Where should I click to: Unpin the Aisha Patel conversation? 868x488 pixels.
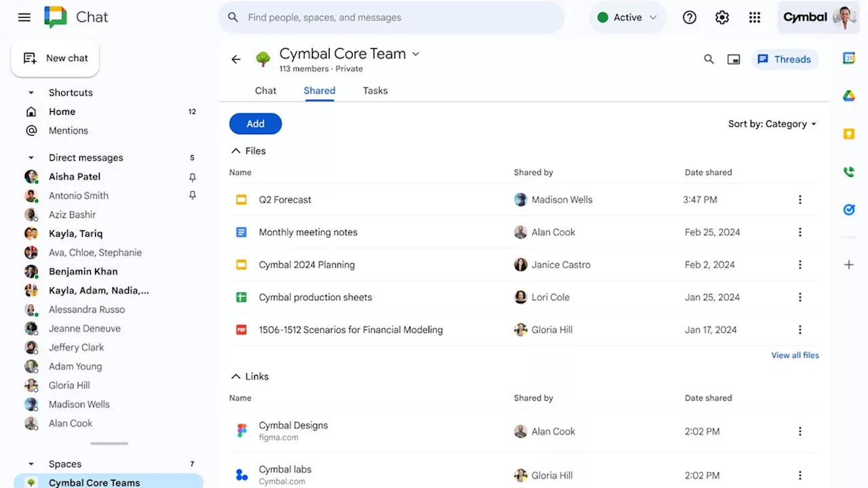(193, 177)
